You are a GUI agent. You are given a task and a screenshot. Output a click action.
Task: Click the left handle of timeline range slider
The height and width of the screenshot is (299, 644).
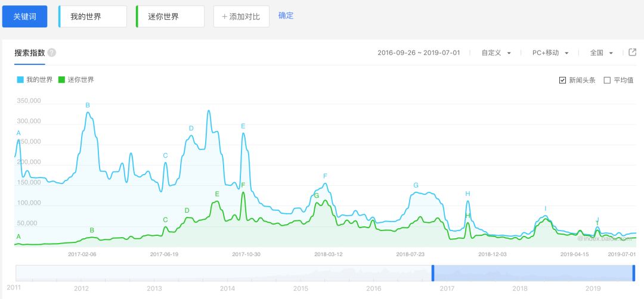click(433, 273)
